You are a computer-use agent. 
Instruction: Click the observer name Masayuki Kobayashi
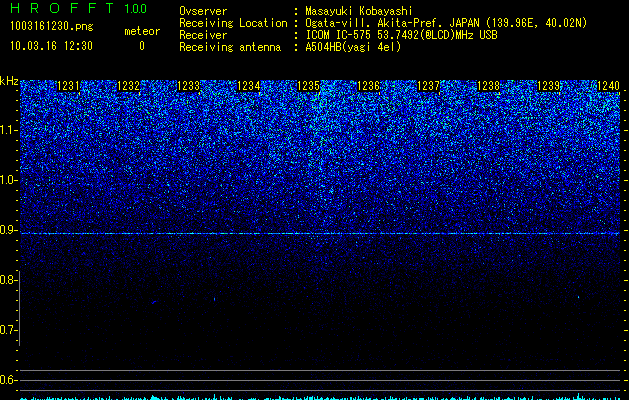pyautogui.click(x=359, y=11)
